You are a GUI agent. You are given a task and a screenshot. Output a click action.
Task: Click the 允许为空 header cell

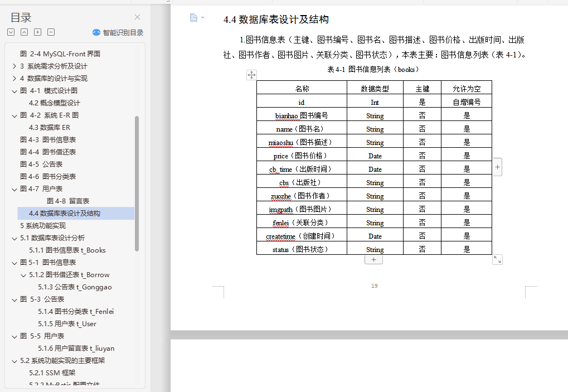coord(467,89)
